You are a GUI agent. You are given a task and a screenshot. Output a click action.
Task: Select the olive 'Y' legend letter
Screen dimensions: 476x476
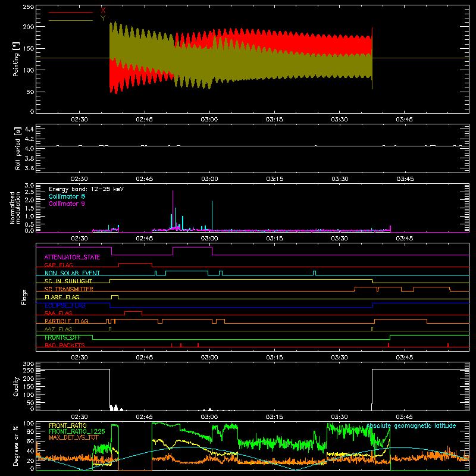pyautogui.click(x=103, y=18)
